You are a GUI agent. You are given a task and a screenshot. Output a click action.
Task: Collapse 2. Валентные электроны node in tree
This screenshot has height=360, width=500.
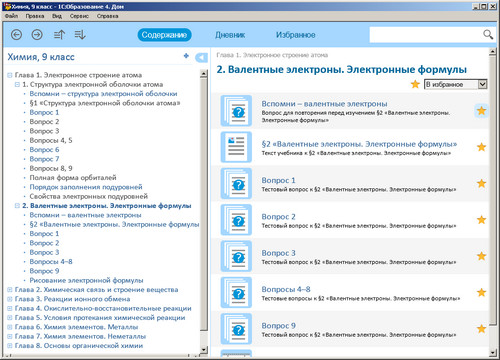pos(17,206)
